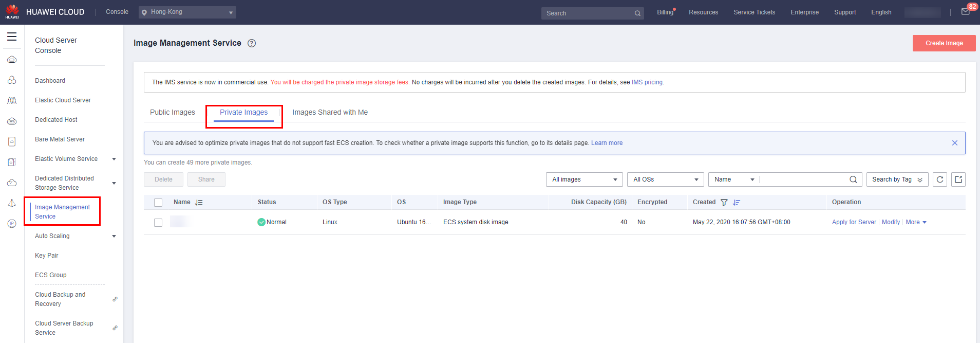Click the link icon beside Cloud Server Backup Service
980x343 pixels.
pyautogui.click(x=115, y=328)
